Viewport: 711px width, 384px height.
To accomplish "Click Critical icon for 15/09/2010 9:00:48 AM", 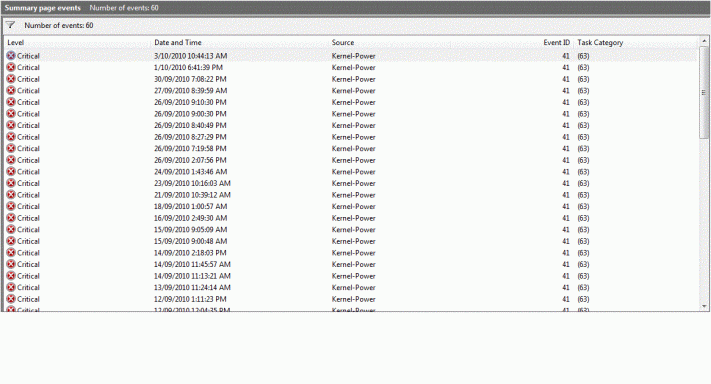I will click(x=11, y=241).
